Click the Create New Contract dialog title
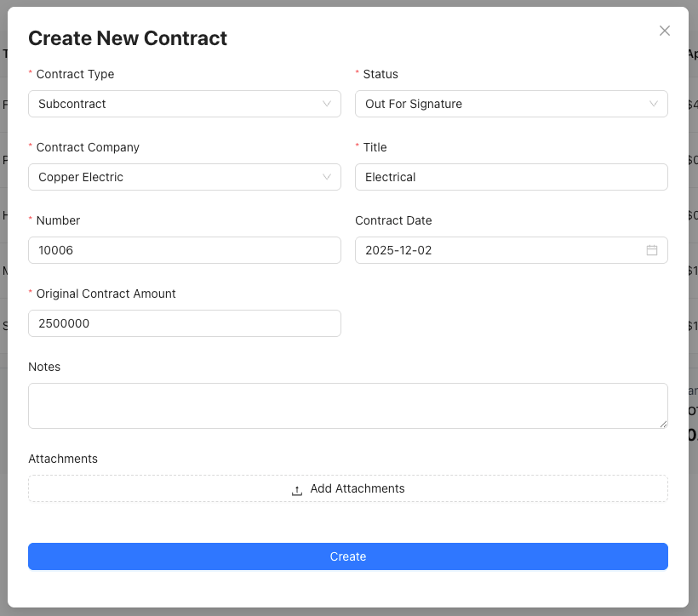This screenshot has height=616, width=698. (x=128, y=38)
